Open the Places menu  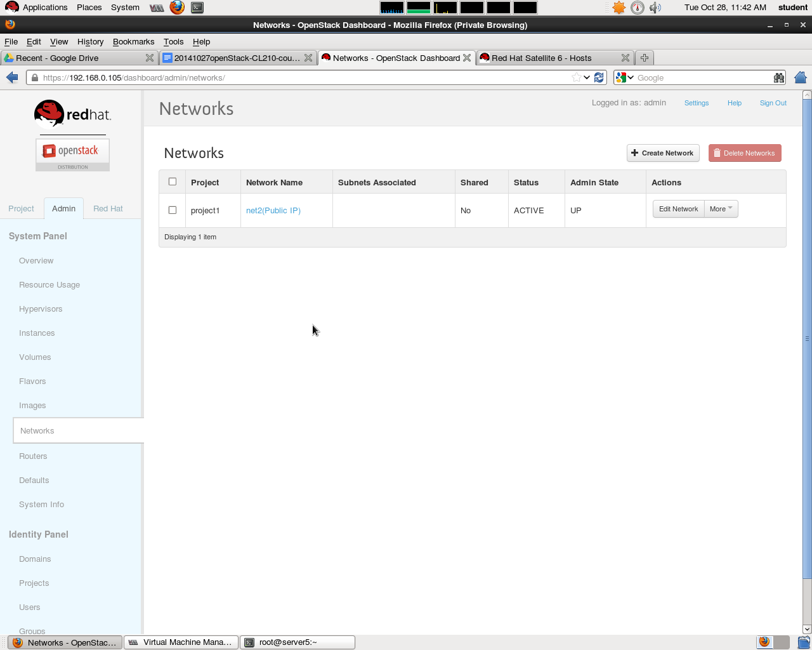89,8
